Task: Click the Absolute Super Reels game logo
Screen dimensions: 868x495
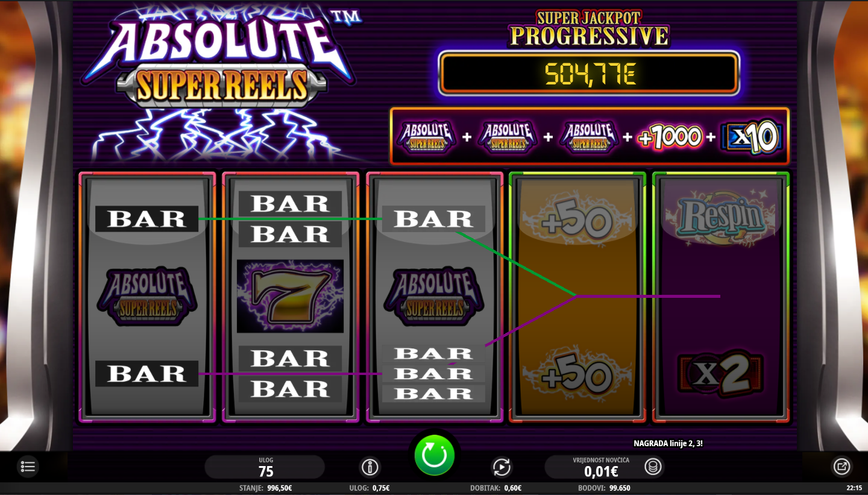Action: tap(223, 60)
